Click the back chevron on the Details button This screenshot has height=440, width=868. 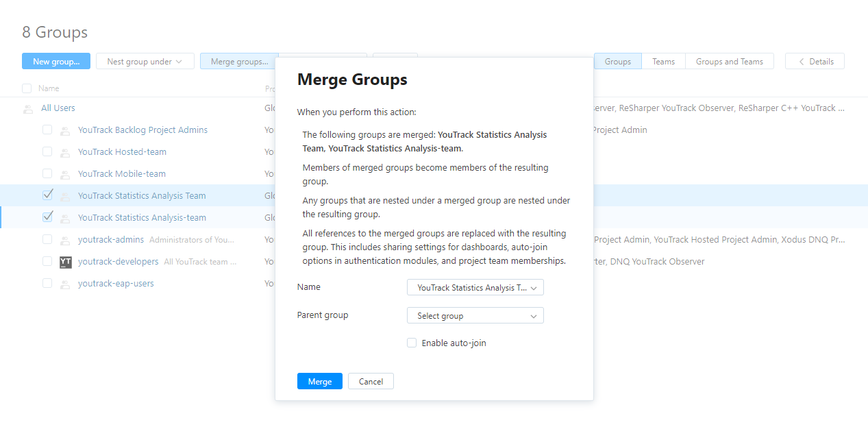pos(801,62)
